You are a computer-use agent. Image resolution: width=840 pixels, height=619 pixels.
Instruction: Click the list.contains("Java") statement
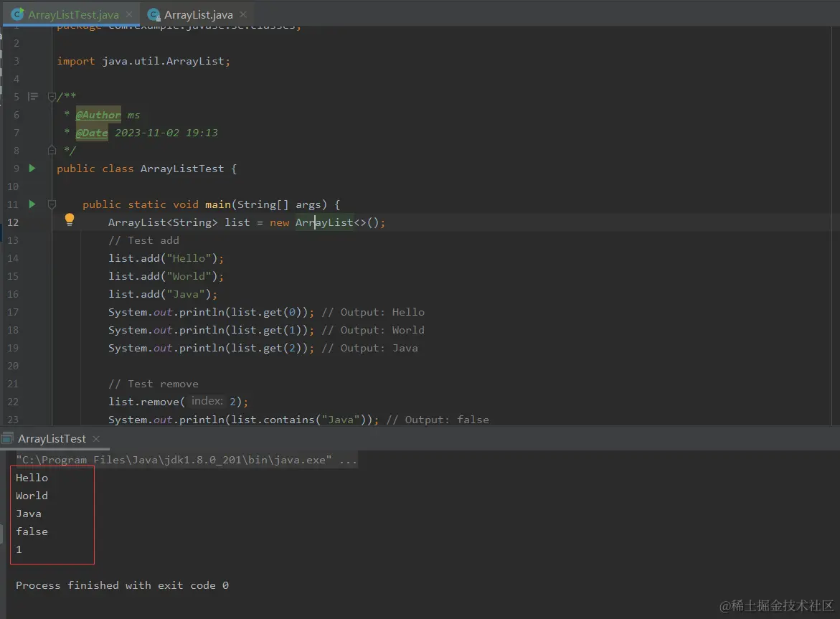coord(243,420)
